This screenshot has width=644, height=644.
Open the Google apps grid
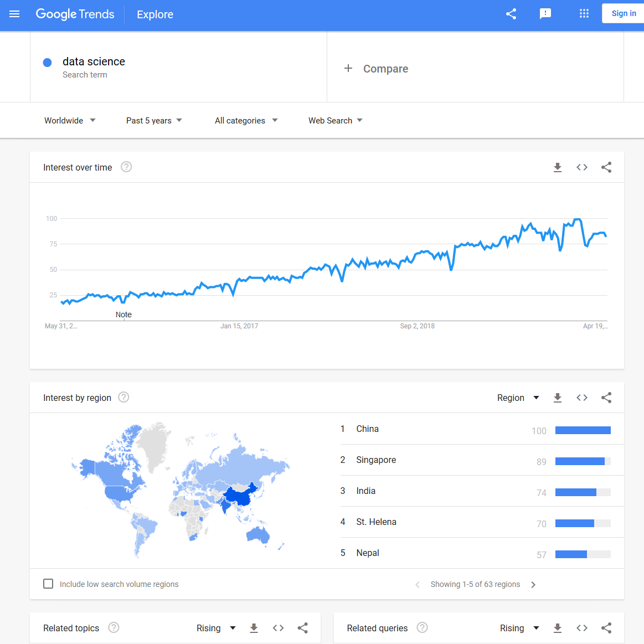tap(584, 13)
